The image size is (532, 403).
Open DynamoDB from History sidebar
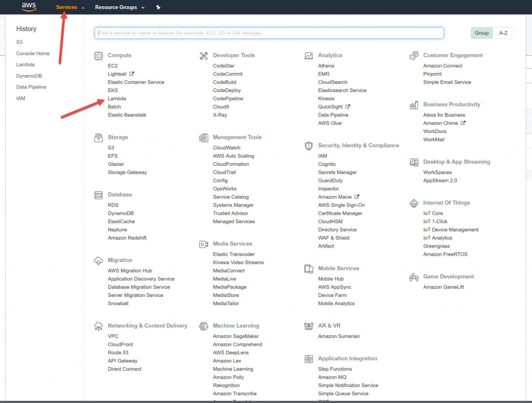pos(29,76)
